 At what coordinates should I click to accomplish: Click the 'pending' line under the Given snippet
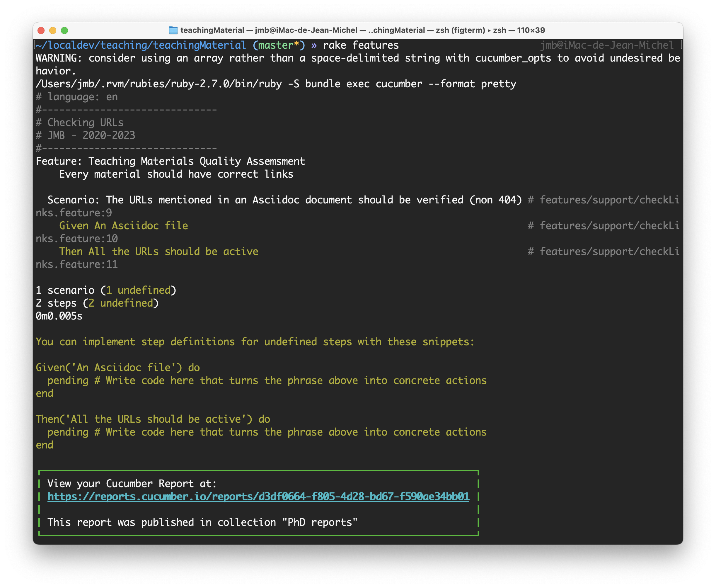point(267,380)
